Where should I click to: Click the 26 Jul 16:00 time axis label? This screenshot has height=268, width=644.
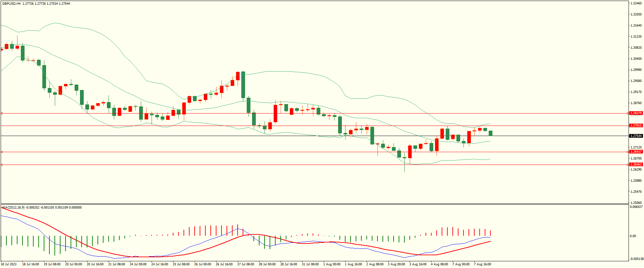224,264
